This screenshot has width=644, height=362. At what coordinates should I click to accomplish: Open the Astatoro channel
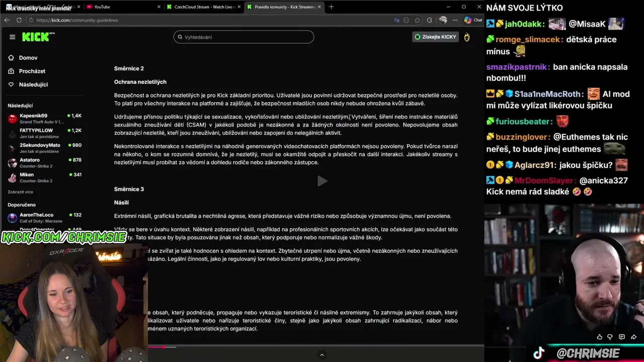point(44,163)
